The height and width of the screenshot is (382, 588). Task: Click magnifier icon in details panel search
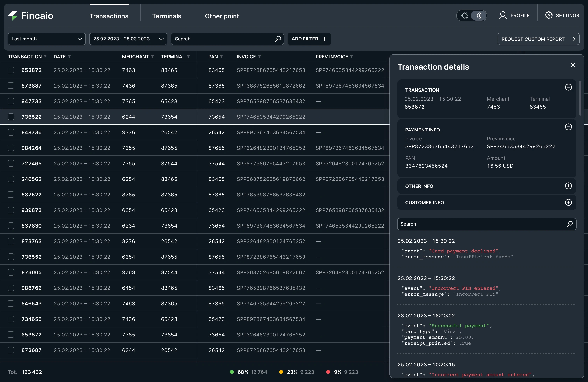pos(570,224)
